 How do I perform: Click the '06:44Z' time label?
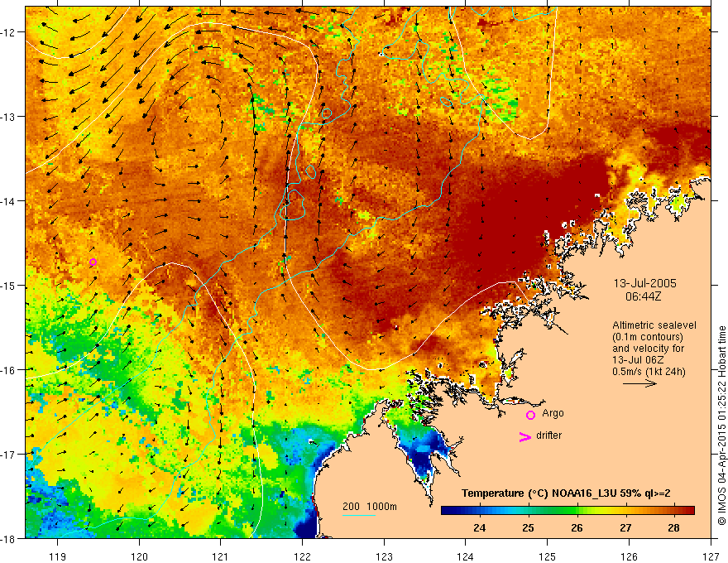644,296
